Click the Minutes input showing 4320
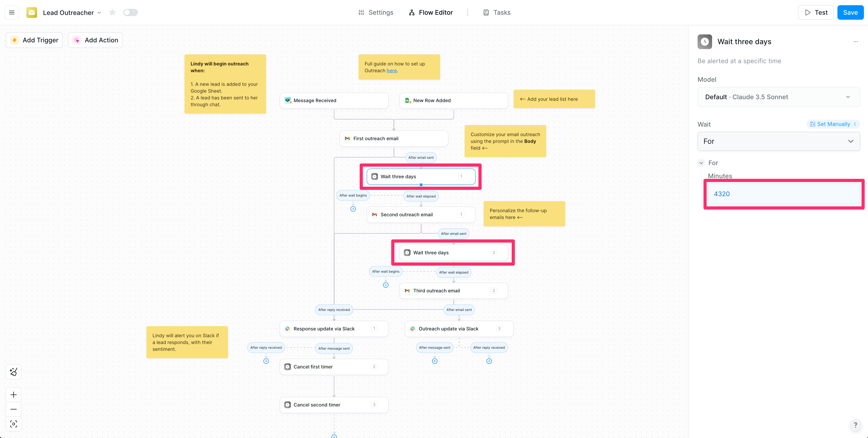This screenshot has width=868, height=438. tap(783, 194)
